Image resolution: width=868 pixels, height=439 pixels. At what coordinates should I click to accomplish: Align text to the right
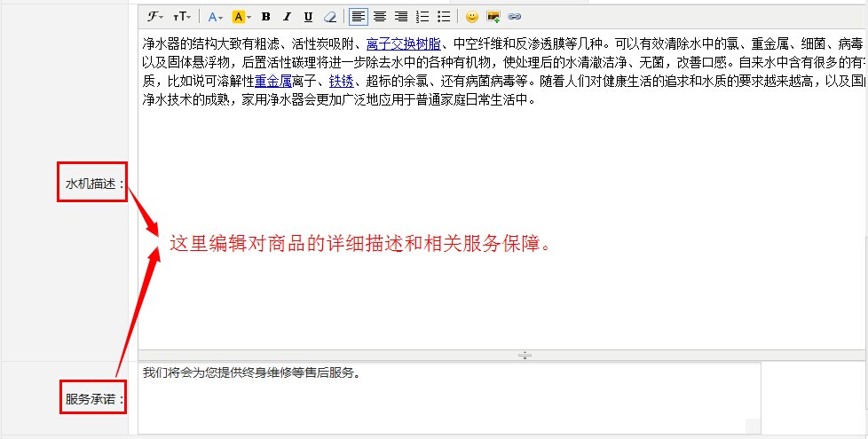[401, 17]
